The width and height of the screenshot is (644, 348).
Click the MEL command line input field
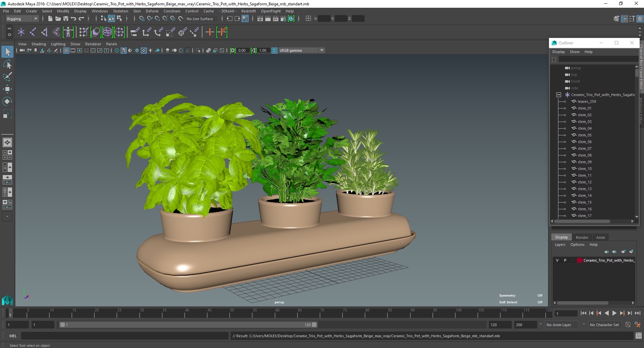[125, 336]
